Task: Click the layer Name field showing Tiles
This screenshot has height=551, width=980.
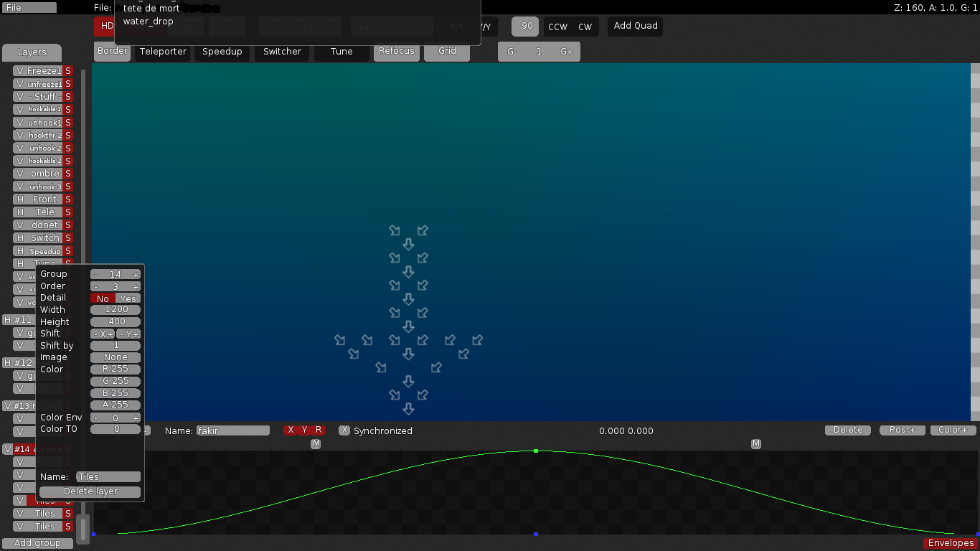Action: pos(108,476)
